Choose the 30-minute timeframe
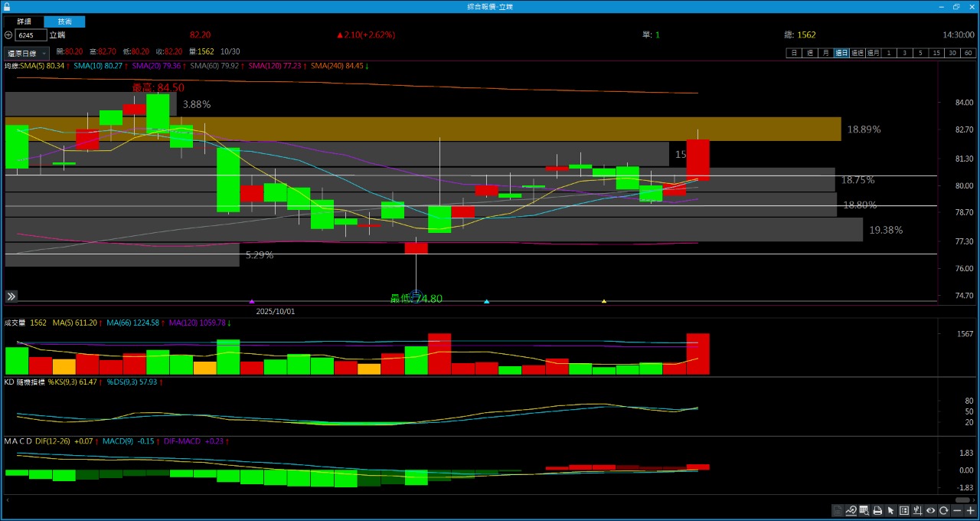The image size is (980, 521). point(952,53)
